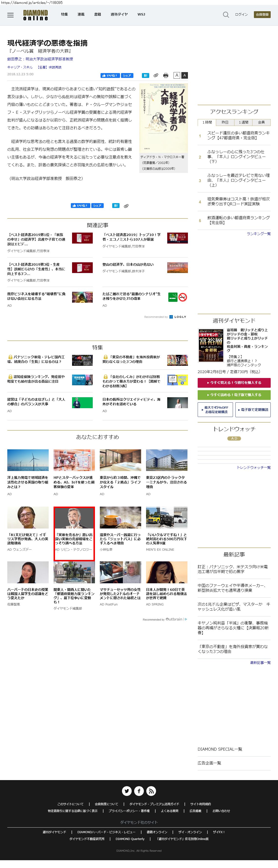
Task: Switch text size to the white A option
Action: coord(176,75)
